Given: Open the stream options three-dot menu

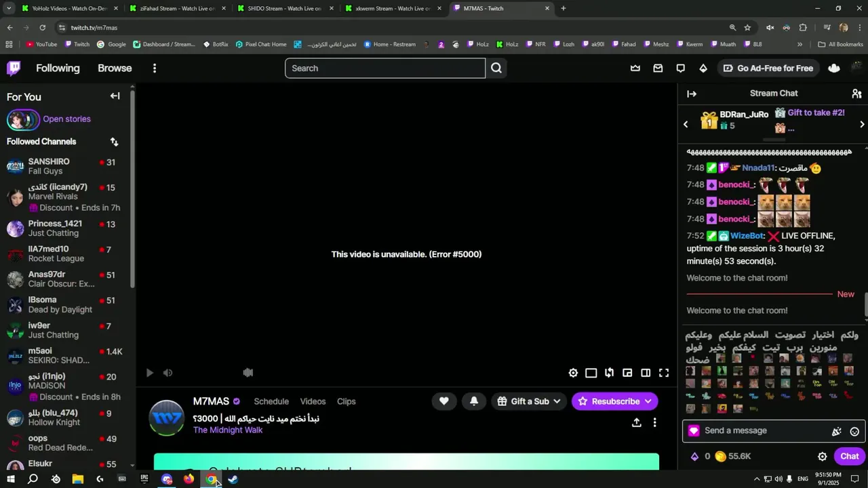Looking at the screenshot, I should point(654,422).
